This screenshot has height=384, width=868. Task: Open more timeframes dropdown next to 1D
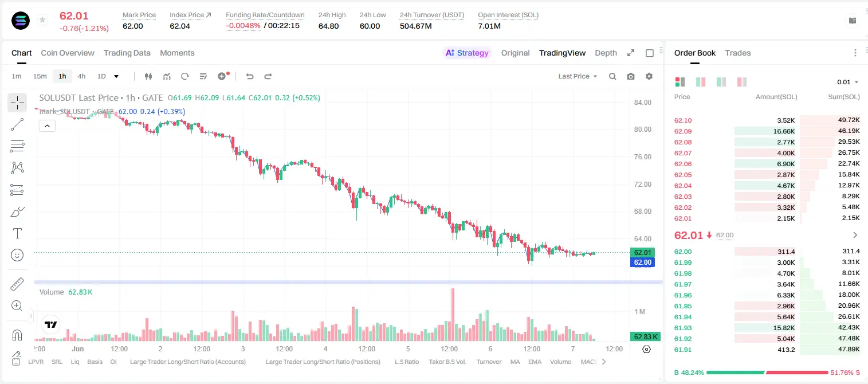pyautogui.click(x=116, y=76)
